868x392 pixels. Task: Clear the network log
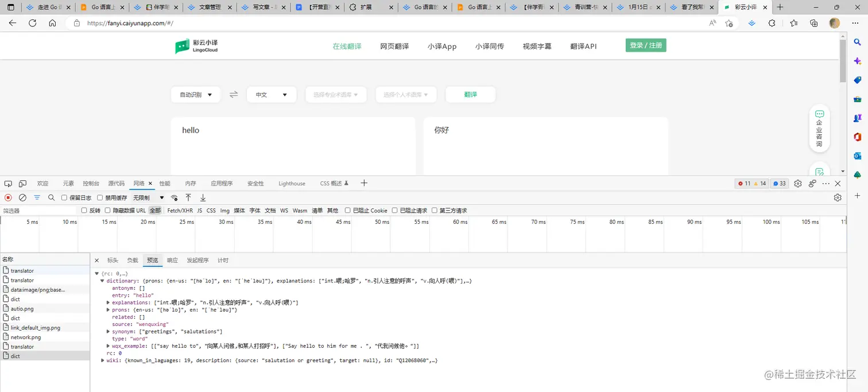(22, 197)
